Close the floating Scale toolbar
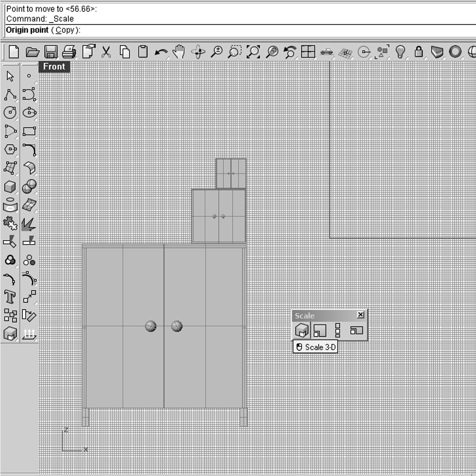476x476 pixels. [360, 315]
